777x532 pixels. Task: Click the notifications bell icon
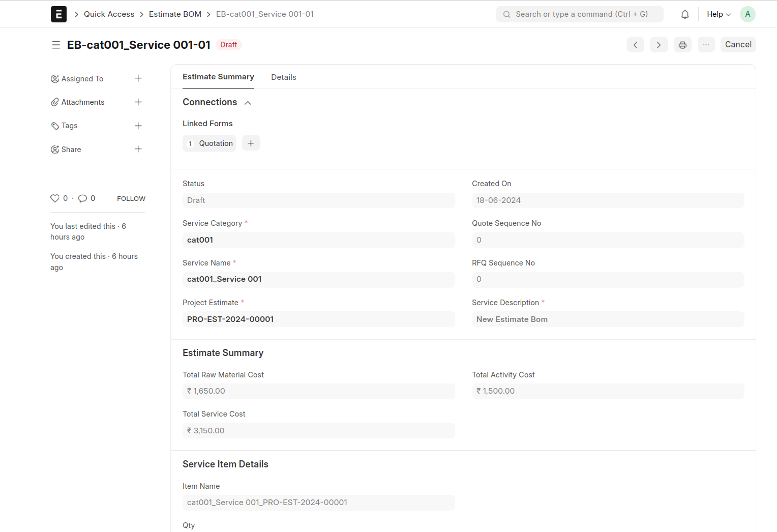pos(684,14)
